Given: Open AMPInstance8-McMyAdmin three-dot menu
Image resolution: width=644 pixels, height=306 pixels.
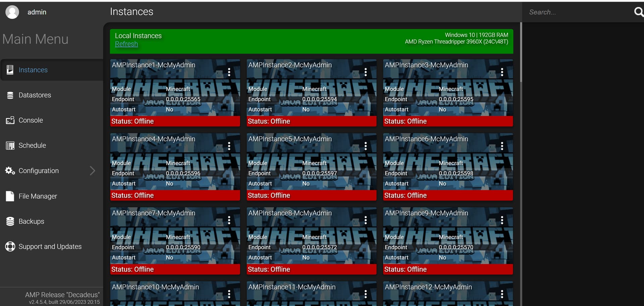Looking at the screenshot, I should coord(366,220).
